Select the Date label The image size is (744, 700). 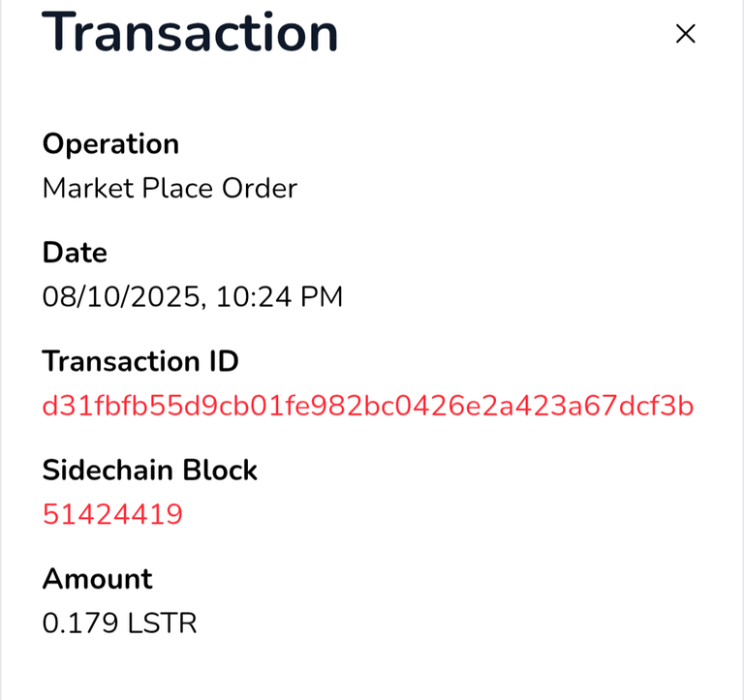coord(75,253)
